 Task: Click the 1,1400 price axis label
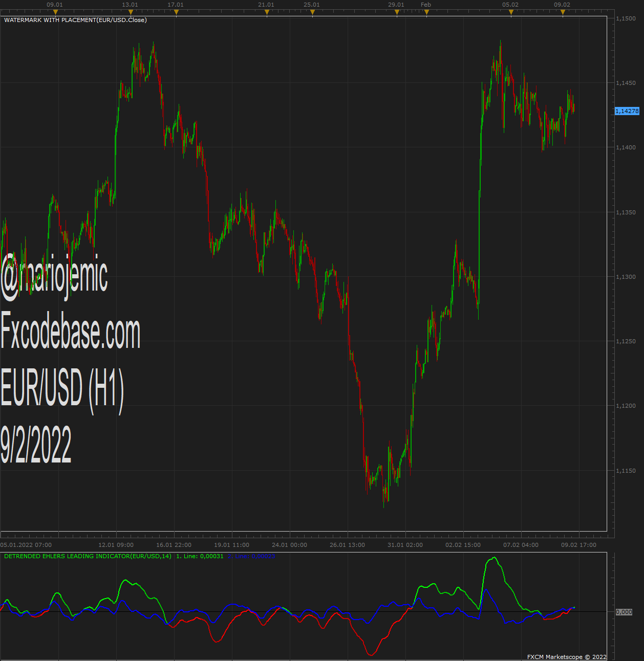(626, 147)
